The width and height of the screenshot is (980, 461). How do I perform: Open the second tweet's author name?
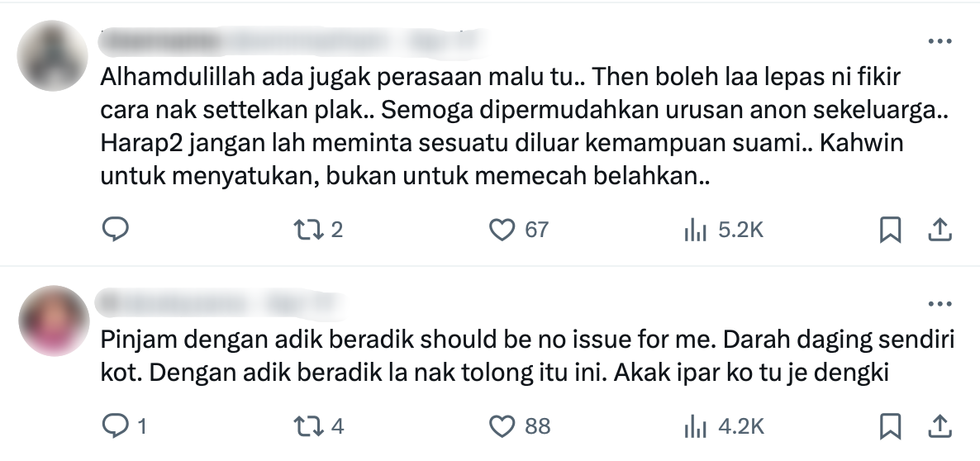(x=178, y=304)
